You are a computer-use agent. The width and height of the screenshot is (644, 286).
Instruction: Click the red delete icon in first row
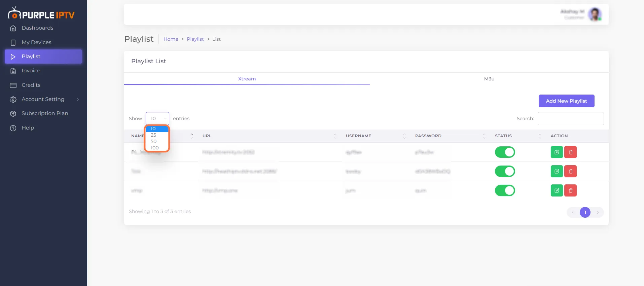click(570, 152)
